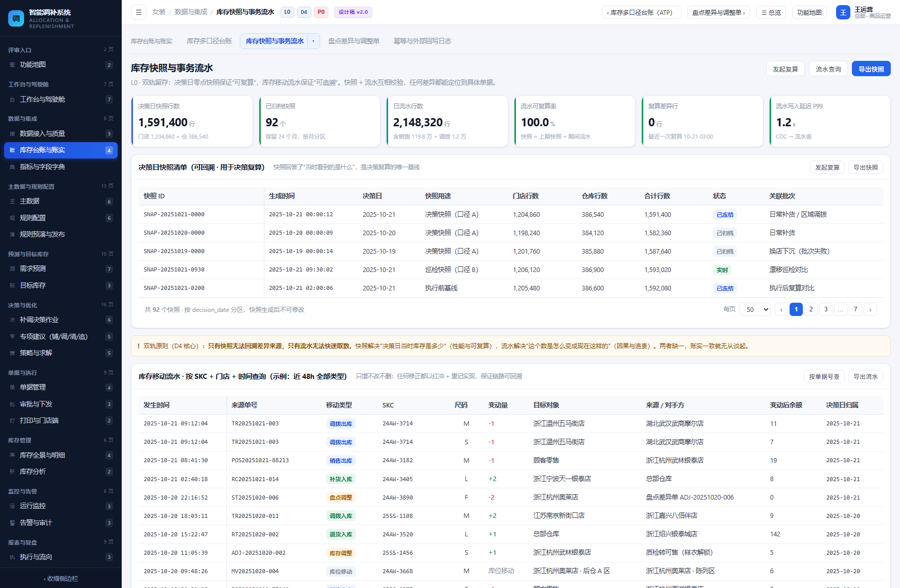Click the user avatar 王
Image resolution: width=900 pixels, height=588 pixels.
point(843,12)
